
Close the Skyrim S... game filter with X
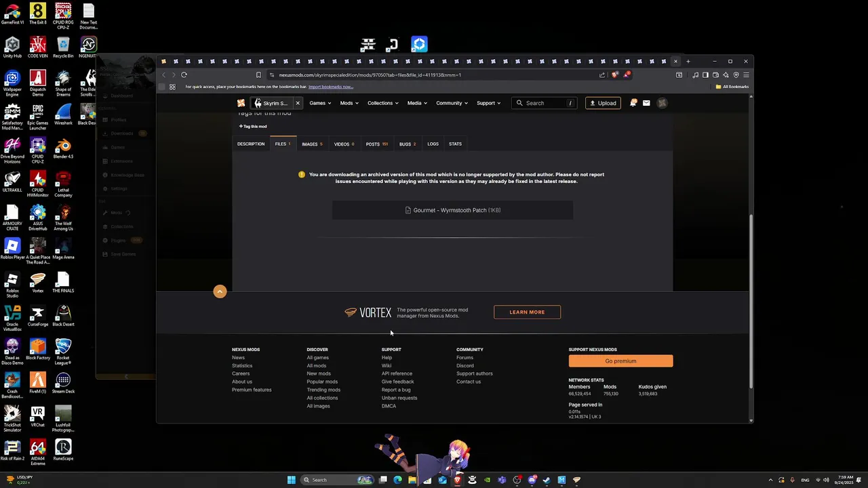tap(297, 103)
